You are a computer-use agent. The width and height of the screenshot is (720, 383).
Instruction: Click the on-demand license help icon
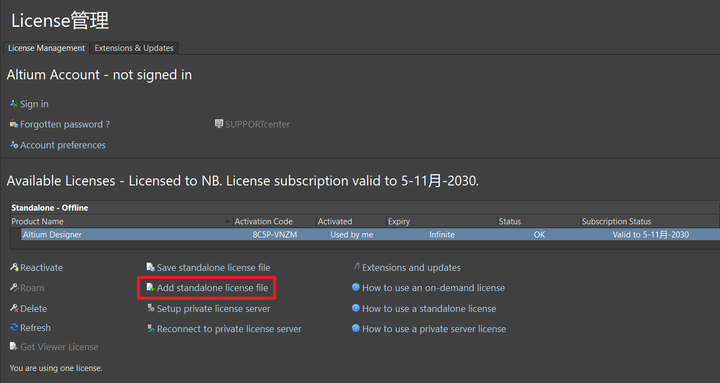point(356,287)
